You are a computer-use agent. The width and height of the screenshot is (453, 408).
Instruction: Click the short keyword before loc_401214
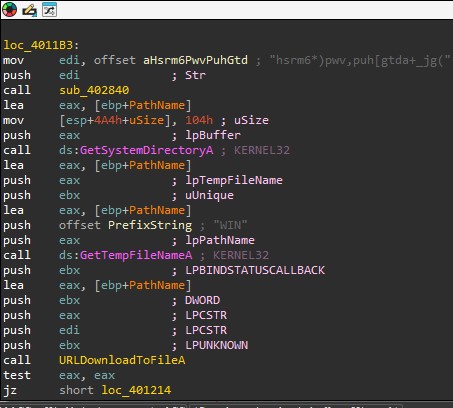tap(76, 390)
